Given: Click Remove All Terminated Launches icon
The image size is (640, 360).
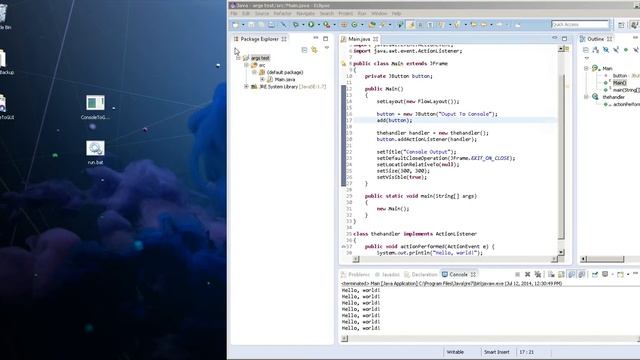Looking at the screenshot, I should click(x=538, y=274).
